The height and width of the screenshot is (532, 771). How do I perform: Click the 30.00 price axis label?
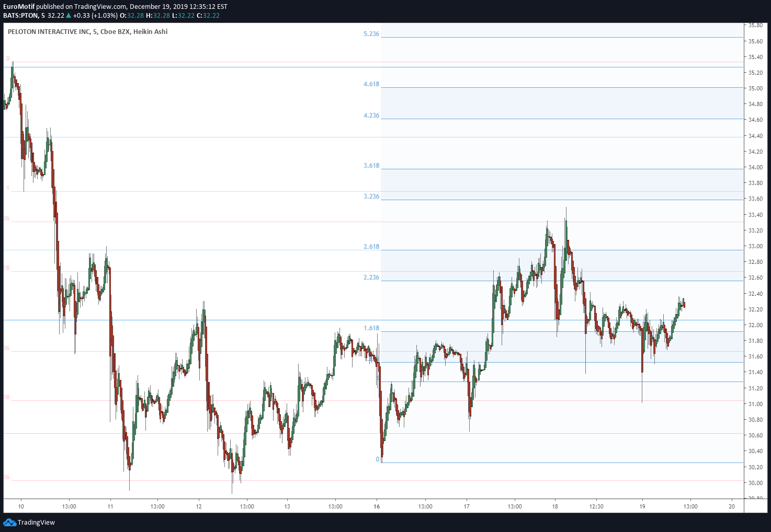coord(755,483)
